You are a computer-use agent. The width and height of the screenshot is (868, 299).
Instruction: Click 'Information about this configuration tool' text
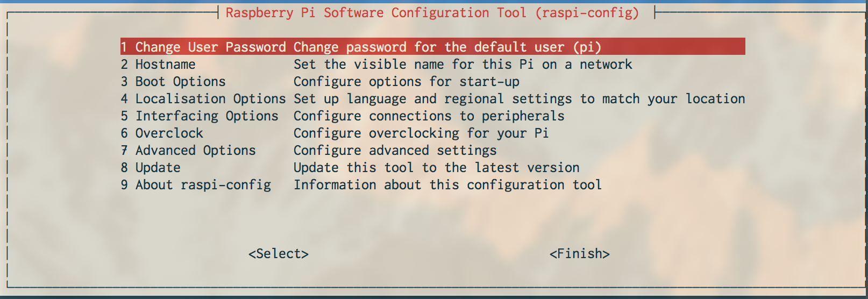tap(447, 185)
